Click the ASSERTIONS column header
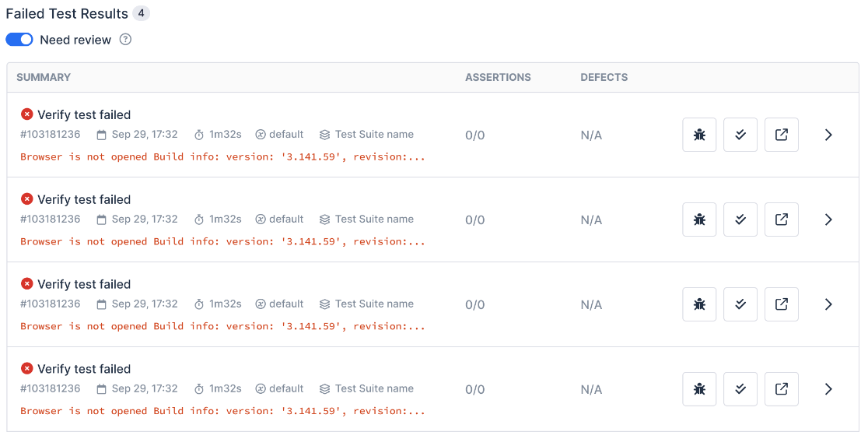The height and width of the screenshot is (439, 868). point(498,77)
